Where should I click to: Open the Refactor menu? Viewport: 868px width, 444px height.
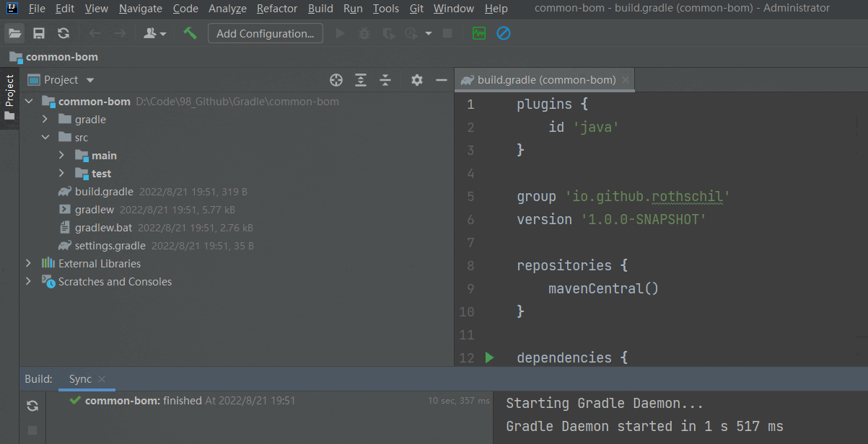[x=276, y=8]
